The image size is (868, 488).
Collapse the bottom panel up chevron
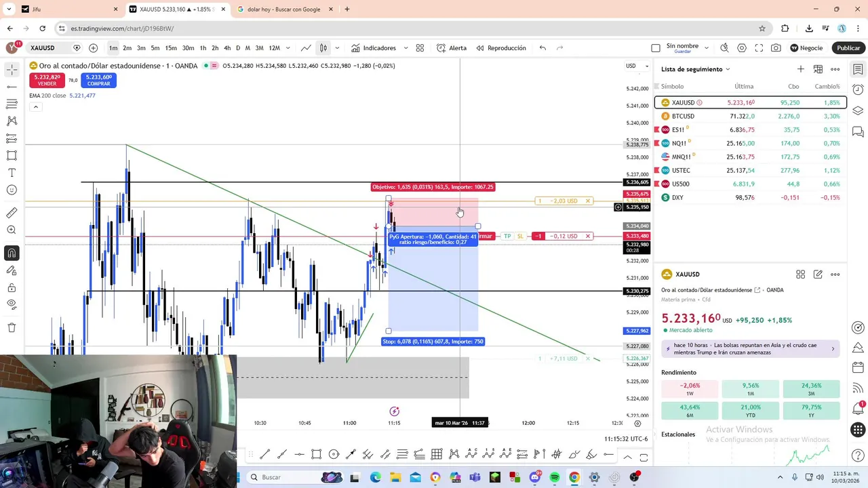[x=627, y=457]
